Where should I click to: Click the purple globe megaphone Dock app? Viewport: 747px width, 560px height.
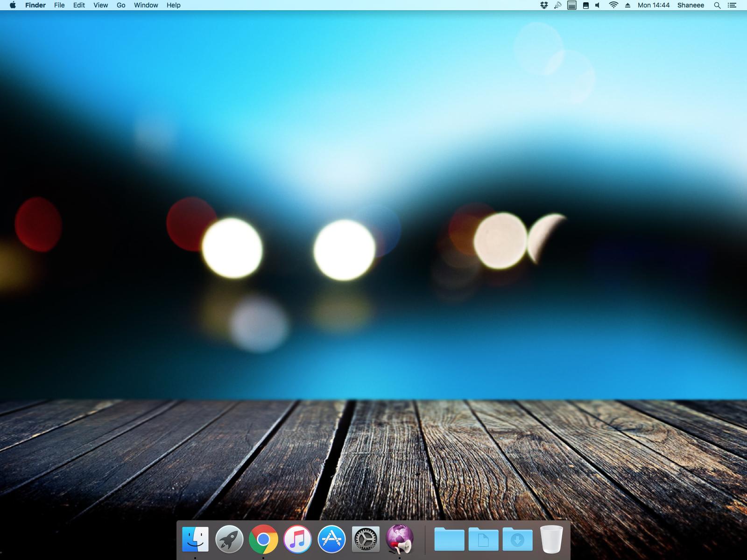click(x=400, y=539)
